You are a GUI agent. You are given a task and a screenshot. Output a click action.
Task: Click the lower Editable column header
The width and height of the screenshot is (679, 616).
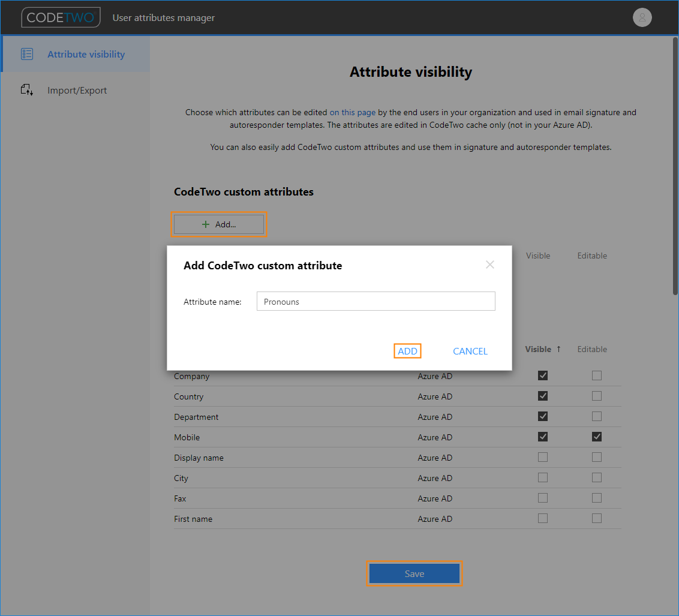pos(592,349)
